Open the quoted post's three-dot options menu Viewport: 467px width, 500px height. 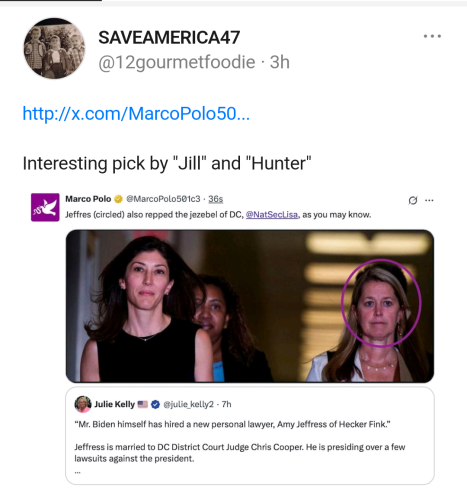pyautogui.click(x=429, y=200)
